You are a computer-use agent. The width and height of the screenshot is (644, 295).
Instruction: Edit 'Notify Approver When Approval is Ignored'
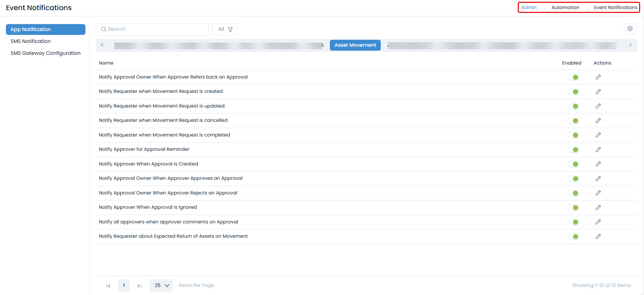[x=598, y=207]
